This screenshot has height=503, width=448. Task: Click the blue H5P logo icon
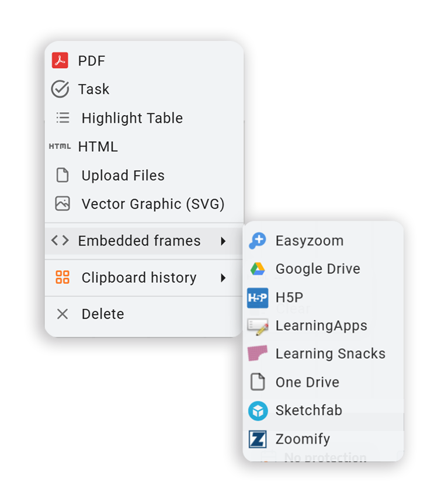click(x=258, y=297)
